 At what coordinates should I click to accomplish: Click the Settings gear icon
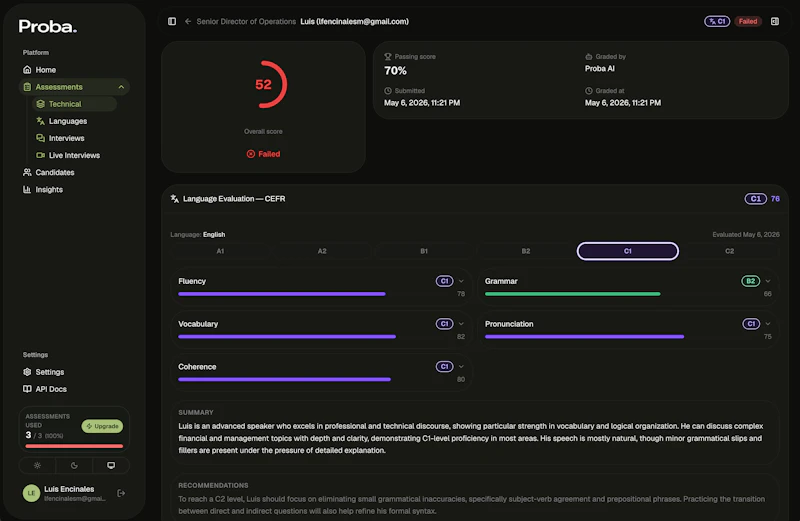pos(27,371)
